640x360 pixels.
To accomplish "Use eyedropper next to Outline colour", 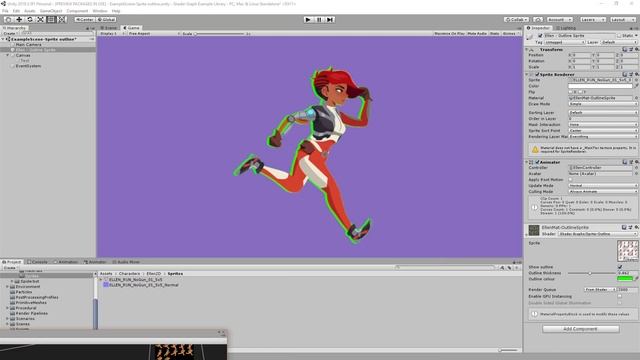I will (x=636, y=279).
